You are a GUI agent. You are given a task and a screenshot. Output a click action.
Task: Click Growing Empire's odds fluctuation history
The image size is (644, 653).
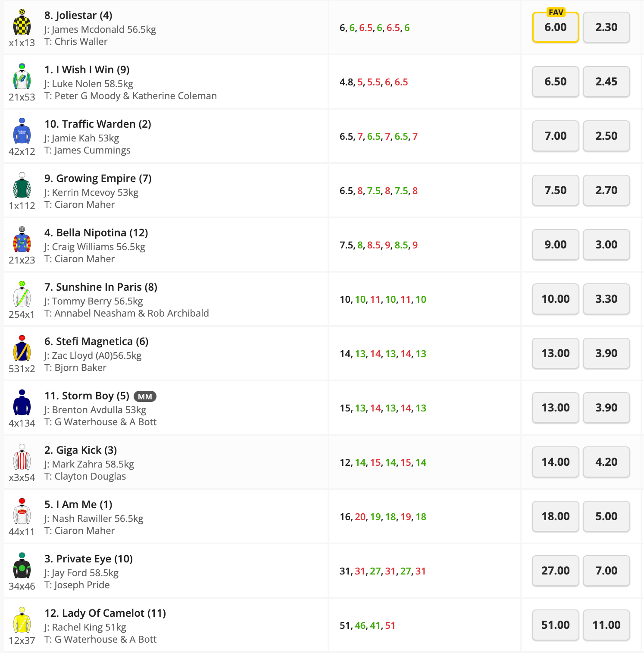click(x=378, y=191)
